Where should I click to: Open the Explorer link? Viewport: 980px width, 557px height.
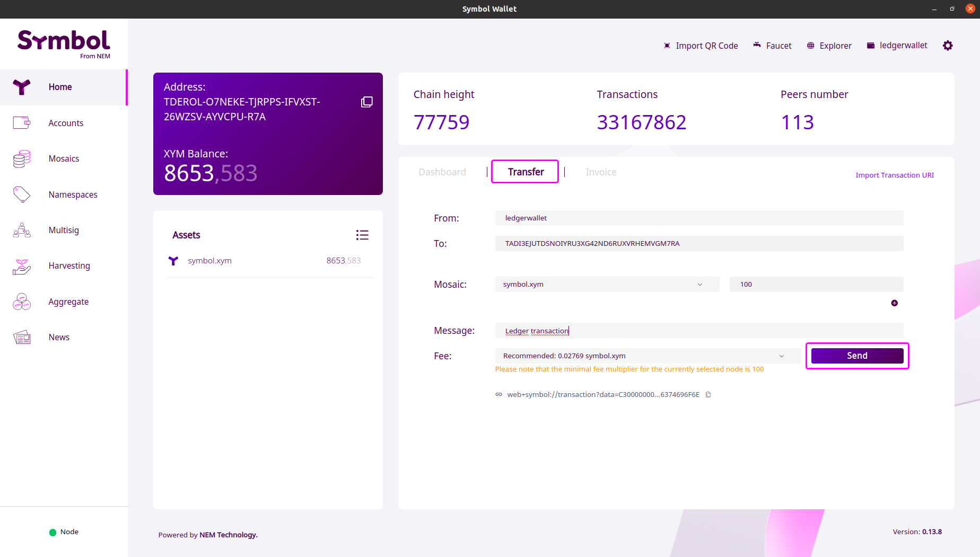tap(836, 46)
